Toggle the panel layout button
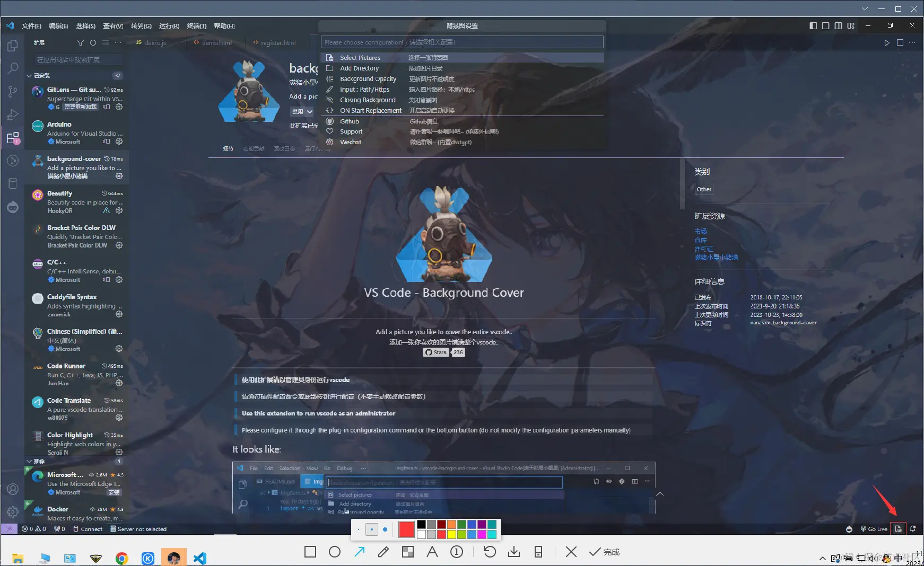Viewport: 924px width, 566px height. point(826,25)
